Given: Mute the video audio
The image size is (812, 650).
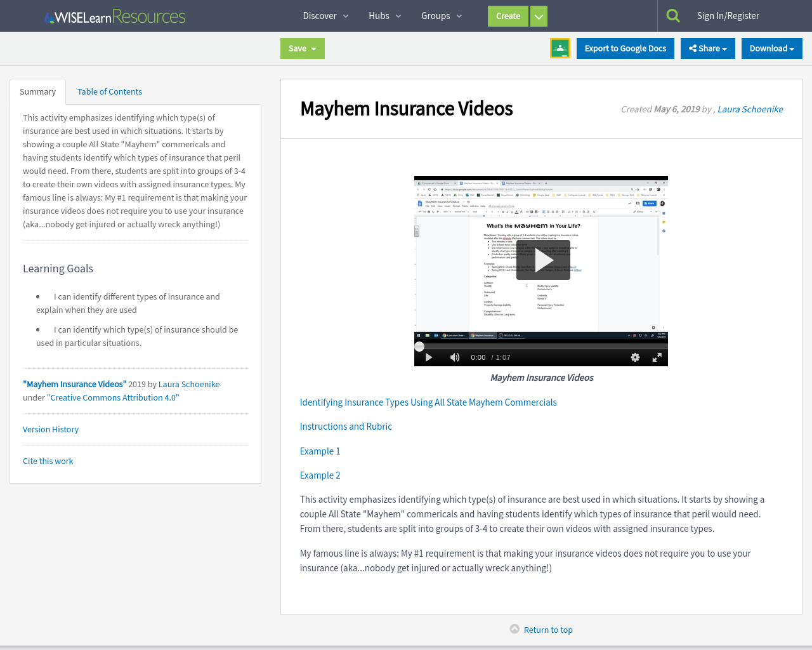Looking at the screenshot, I should point(454,357).
